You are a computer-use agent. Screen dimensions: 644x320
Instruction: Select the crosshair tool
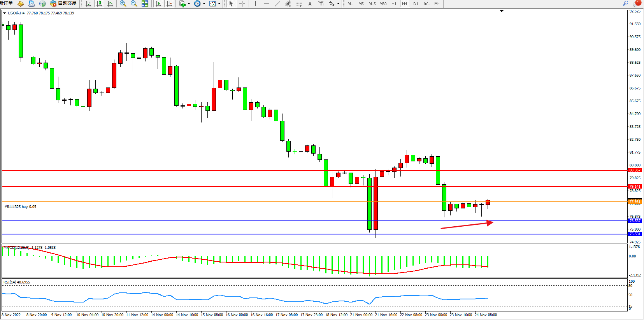242,3
